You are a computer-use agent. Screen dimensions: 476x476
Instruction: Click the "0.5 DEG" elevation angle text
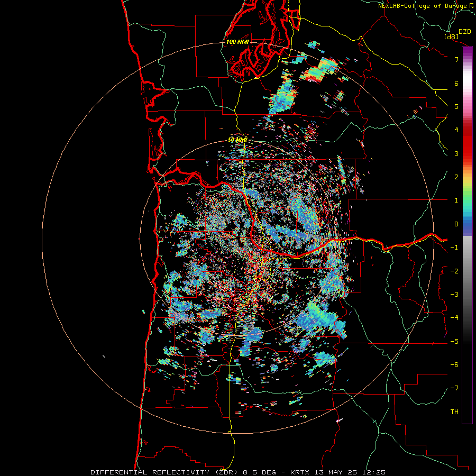pos(260,472)
